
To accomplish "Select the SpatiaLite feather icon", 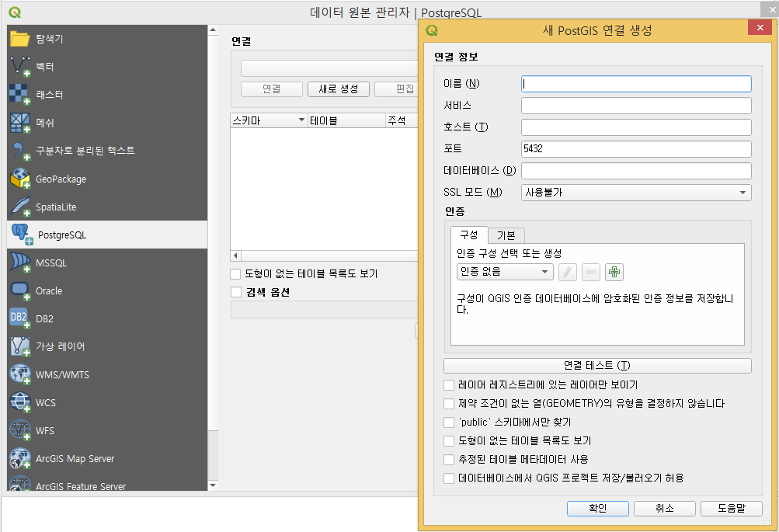I will pyautogui.click(x=20, y=207).
